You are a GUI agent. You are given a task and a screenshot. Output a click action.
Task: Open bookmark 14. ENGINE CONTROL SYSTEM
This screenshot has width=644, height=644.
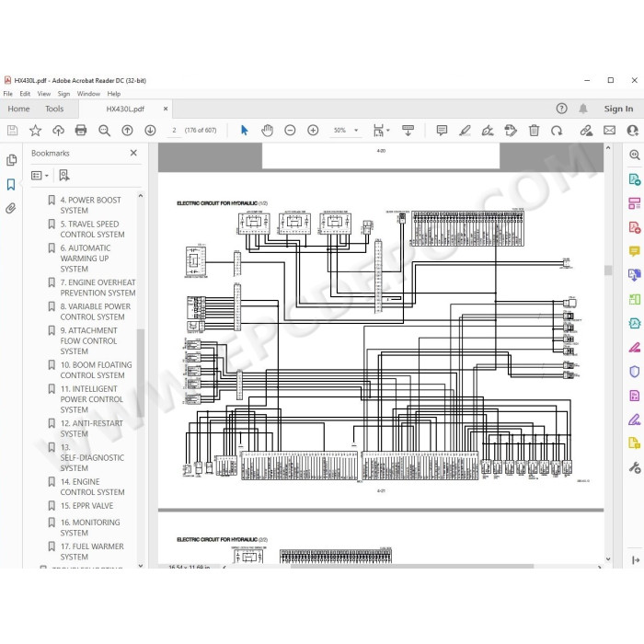click(x=92, y=487)
